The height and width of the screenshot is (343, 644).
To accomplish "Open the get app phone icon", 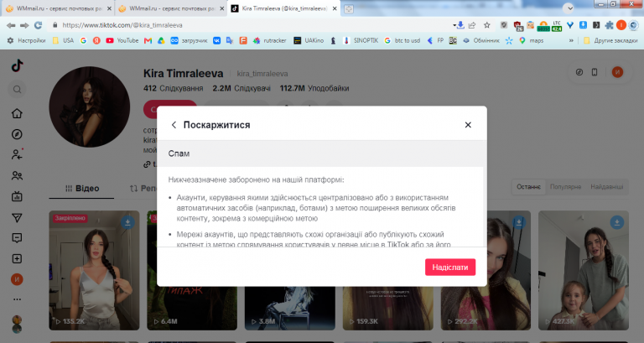I will click(x=595, y=72).
